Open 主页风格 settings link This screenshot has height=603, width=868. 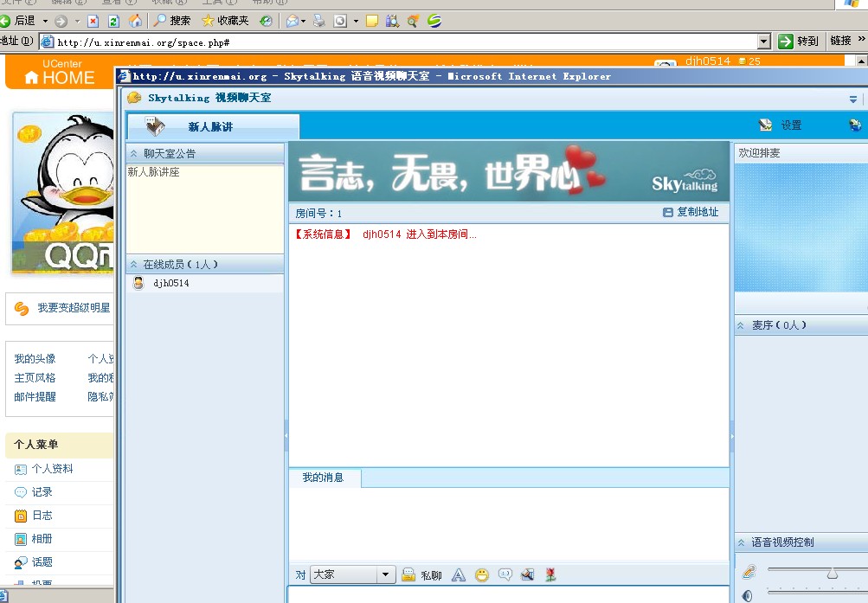pos(35,378)
